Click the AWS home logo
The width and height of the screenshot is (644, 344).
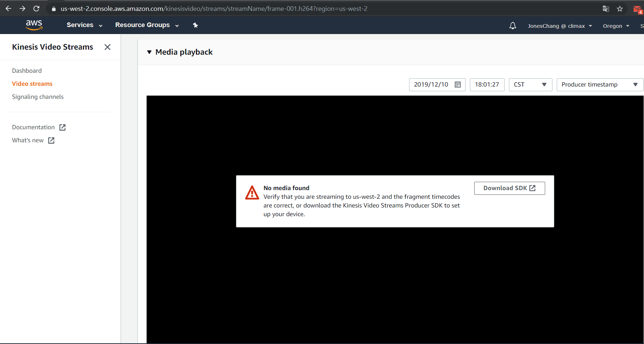pos(34,25)
